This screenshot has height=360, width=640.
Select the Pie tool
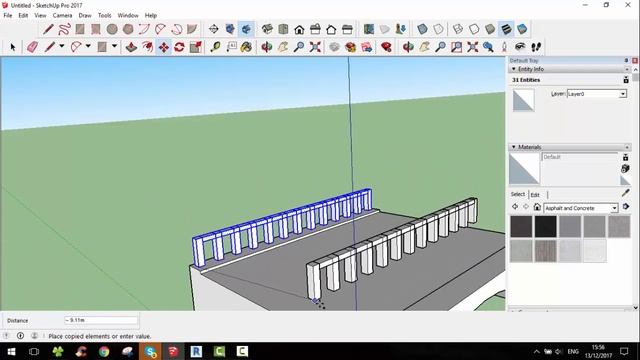click(192, 29)
